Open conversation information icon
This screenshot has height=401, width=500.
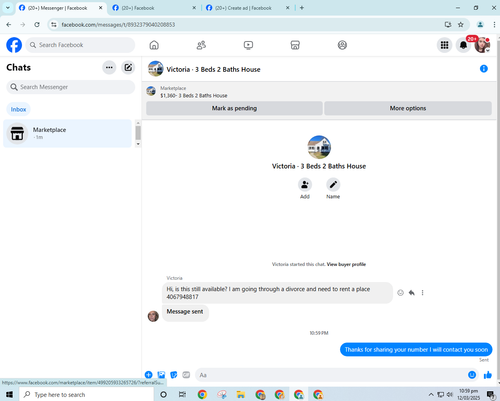pyautogui.click(x=484, y=69)
